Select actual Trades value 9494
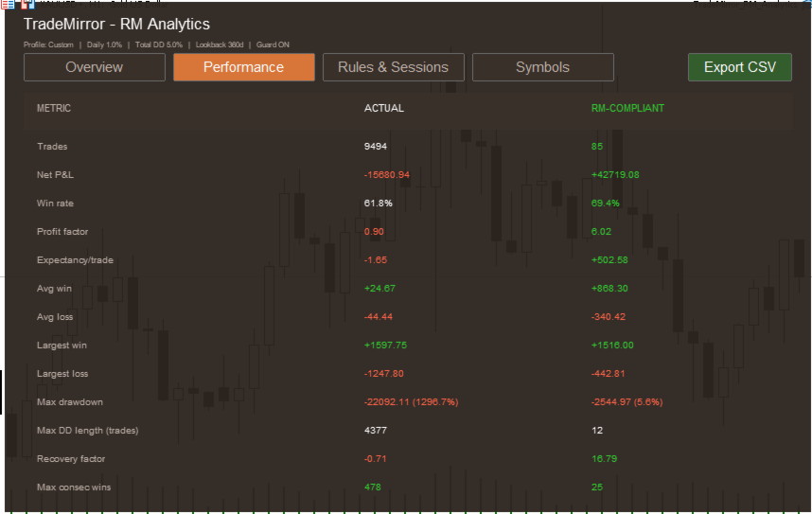Viewport: 812px width, 514px height. [376, 147]
